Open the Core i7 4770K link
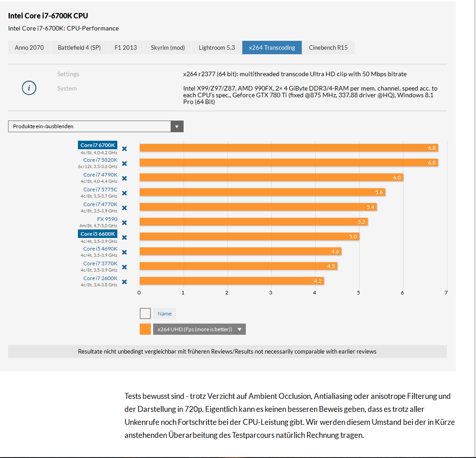The width and height of the screenshot is (476, 458). 100,204
